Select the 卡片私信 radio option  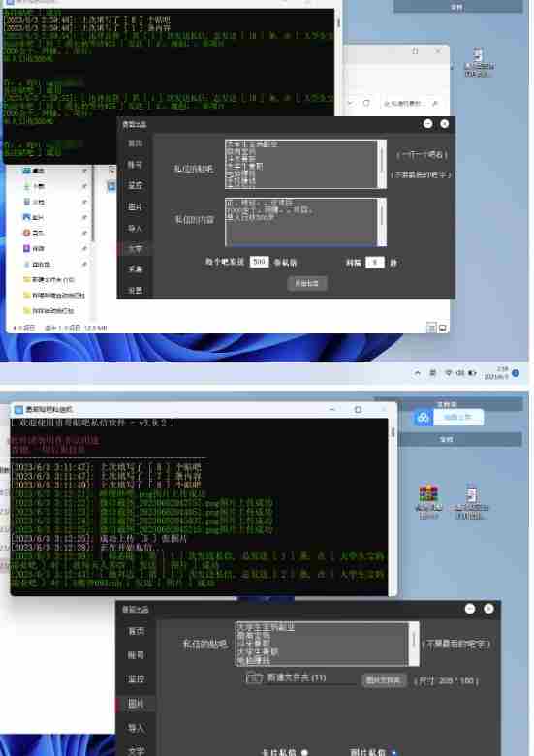[304, 752]
